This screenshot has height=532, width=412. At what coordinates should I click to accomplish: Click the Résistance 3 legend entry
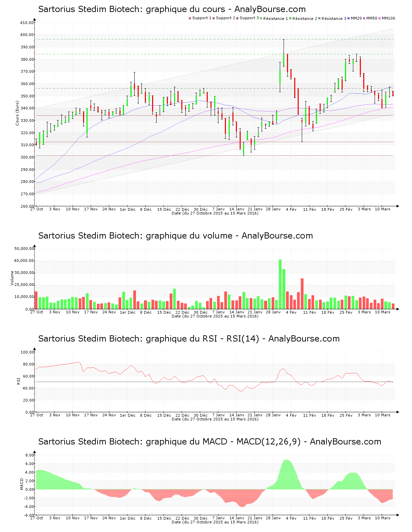[x=334, y=19]
